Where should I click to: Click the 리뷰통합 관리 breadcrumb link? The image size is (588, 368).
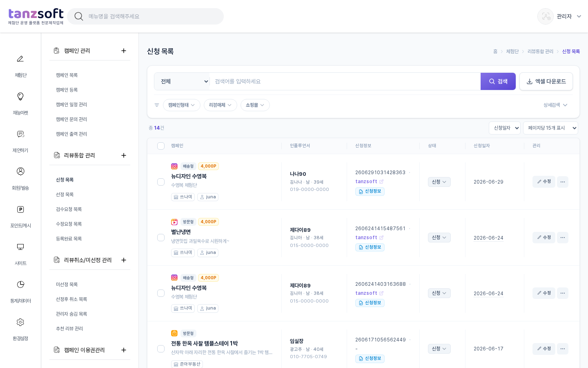[x=540, y=52]
